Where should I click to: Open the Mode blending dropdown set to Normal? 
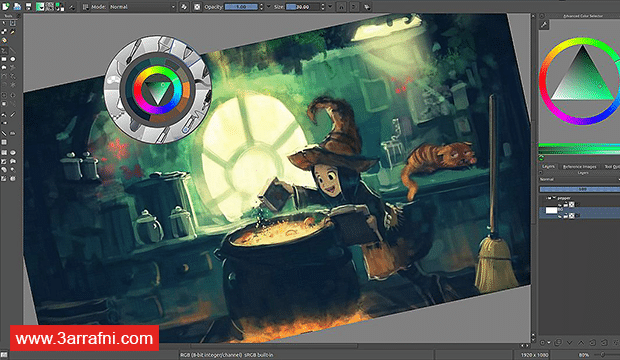point(142,7)
